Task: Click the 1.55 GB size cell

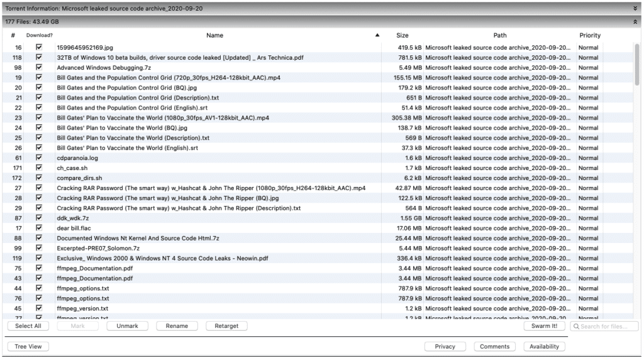Action: [x=411, y=218]
